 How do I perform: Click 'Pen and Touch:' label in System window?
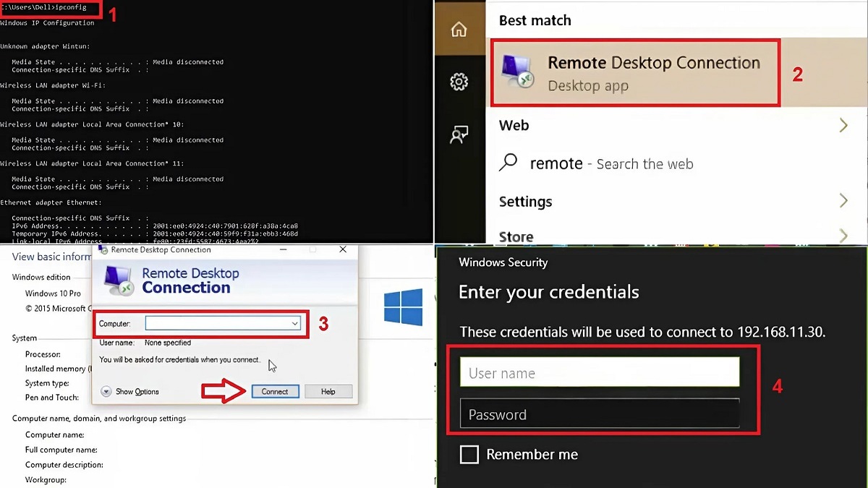pyautogui.click(x=51, y=398)
